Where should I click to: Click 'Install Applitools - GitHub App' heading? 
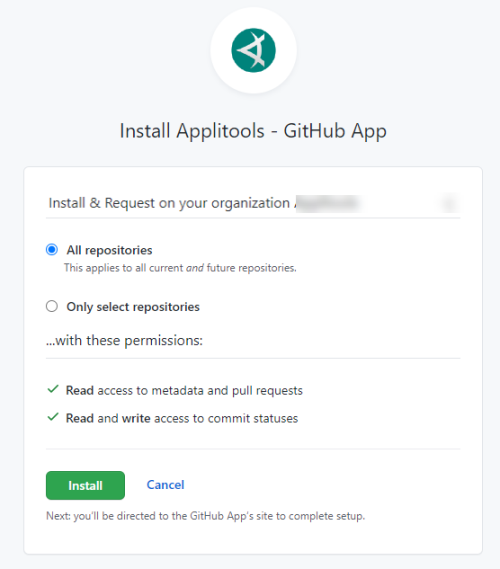pyautogui.click(x=253, y=131)
